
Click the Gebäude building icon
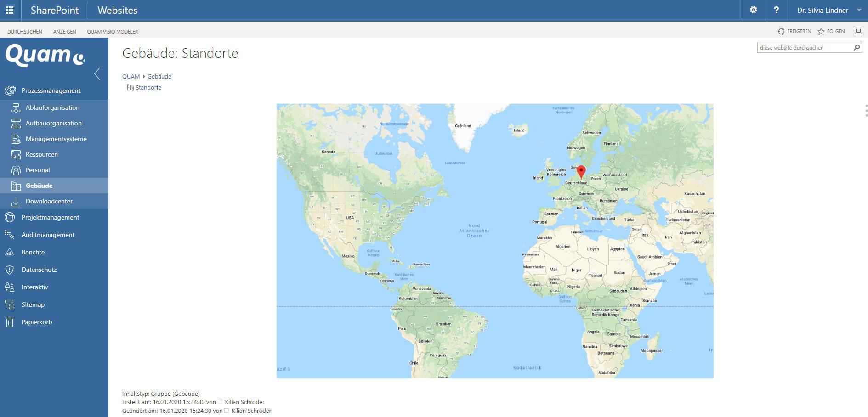pyautogui.click(x=16, y=186)
